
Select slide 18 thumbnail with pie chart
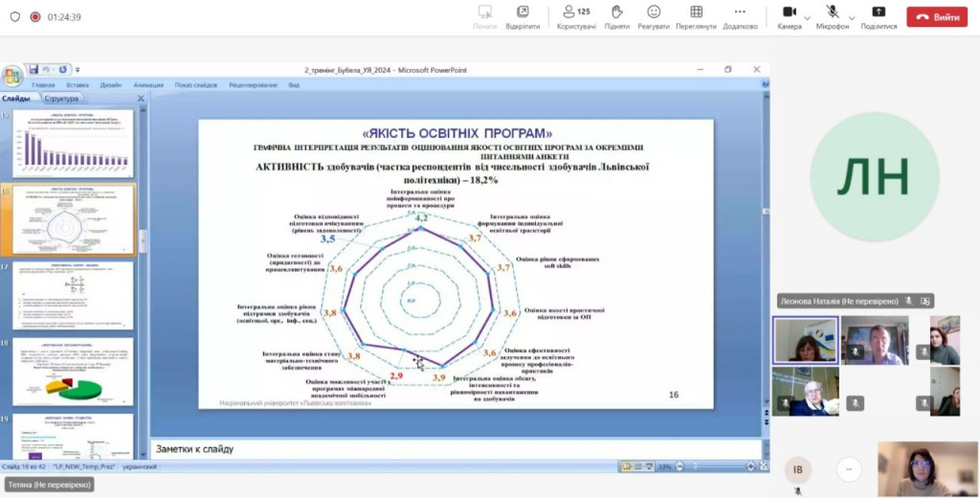click(73, 372)
